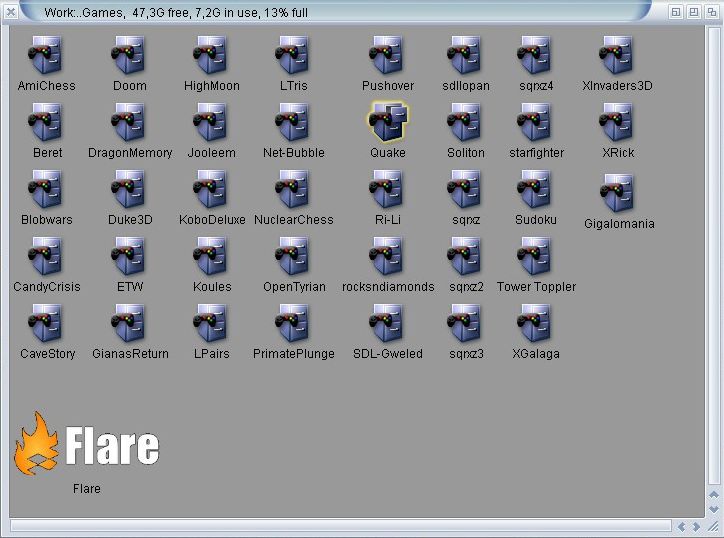Click the vertical scrollbar track

(714, 254)
